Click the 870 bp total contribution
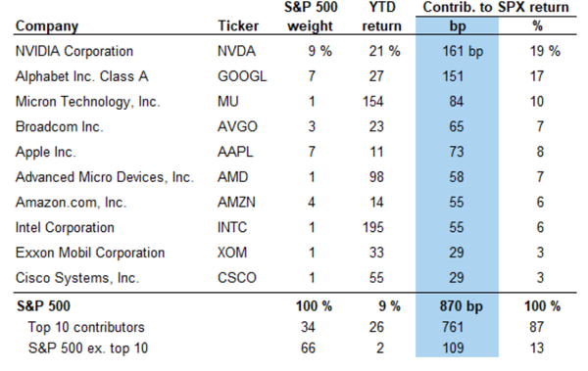 [462, 306]
